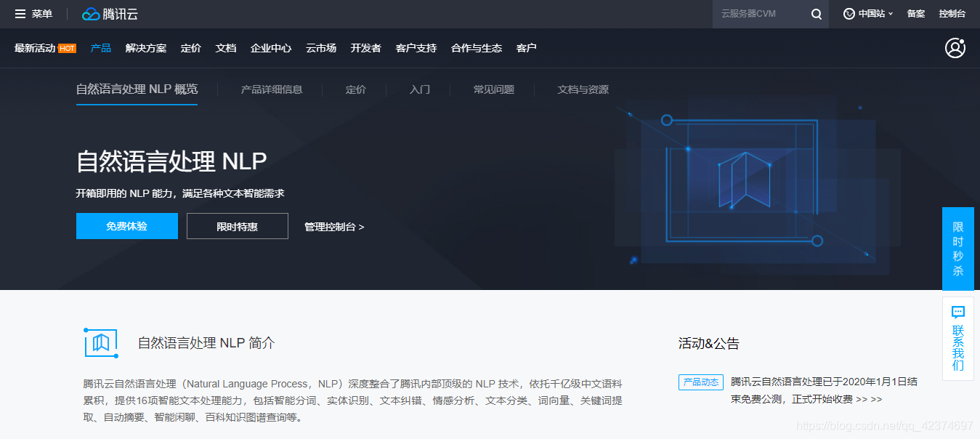Open the user account avatar icon
The width and height of the screenshot is (980, 439).
[x=955, y=48]
